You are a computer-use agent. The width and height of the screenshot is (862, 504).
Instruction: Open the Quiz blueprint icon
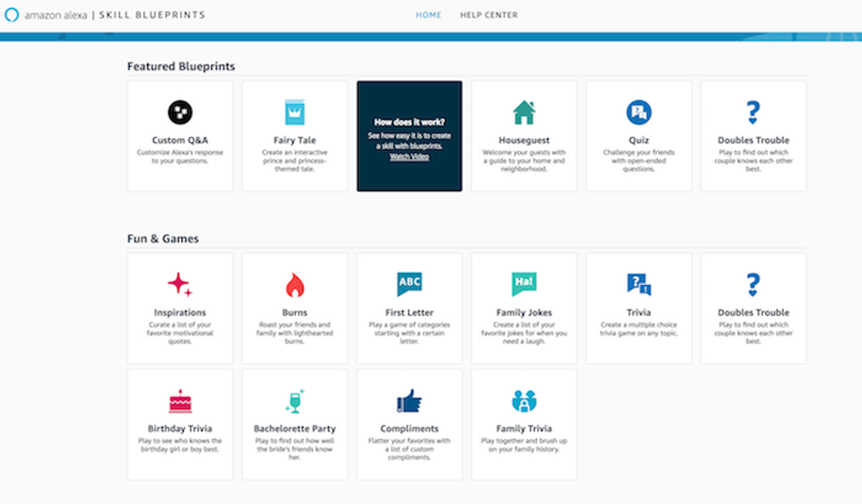point(639,112)
